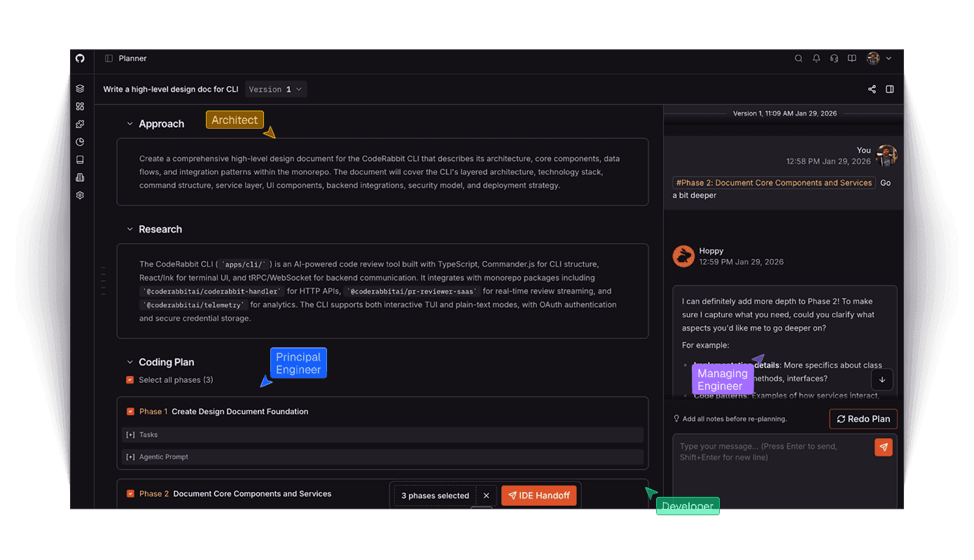The image size is (974, 560).
Task: Click the share icon
Action: pos(872,90)
